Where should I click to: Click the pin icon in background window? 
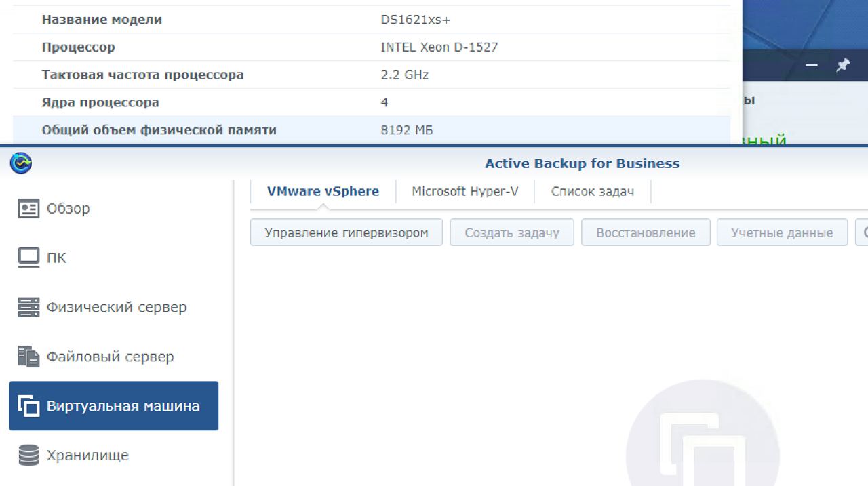(843, 66)
